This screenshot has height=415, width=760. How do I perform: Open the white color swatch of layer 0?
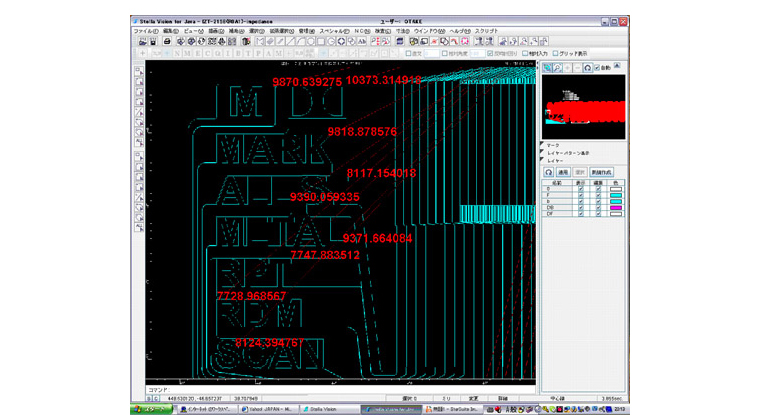[616, 189]
